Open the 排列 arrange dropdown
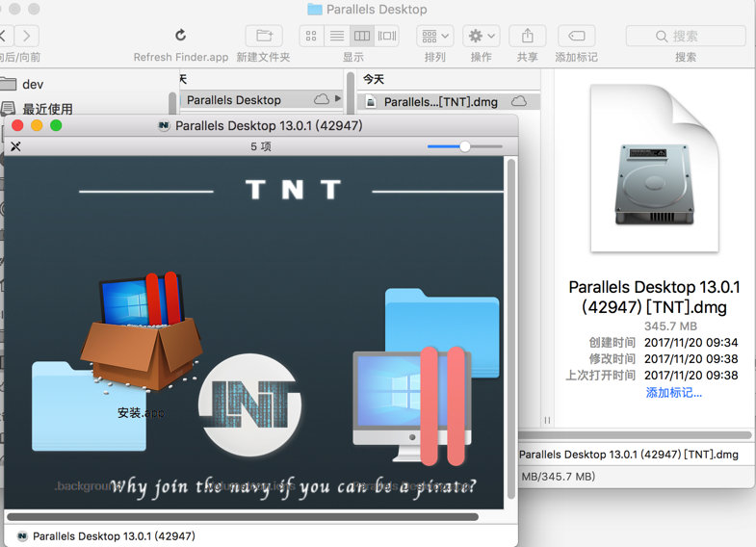Screen dimensions: 756x547 pos(434,36)
